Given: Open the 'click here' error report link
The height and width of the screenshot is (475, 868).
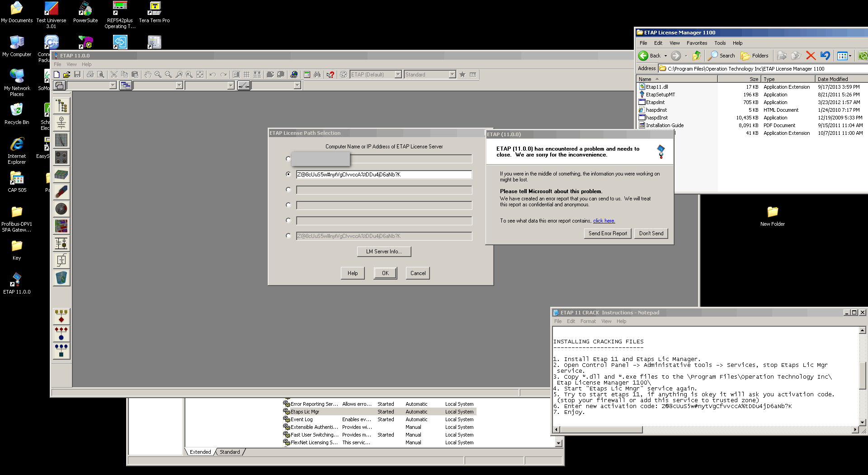Looking at the screenshot, I should coord(604,221).
